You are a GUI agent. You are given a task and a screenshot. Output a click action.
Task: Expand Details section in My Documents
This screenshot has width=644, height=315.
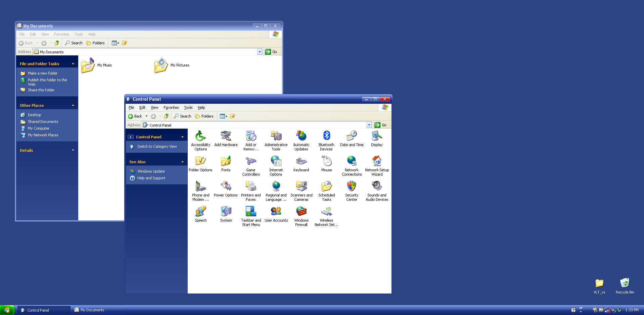tap(73, 150)
